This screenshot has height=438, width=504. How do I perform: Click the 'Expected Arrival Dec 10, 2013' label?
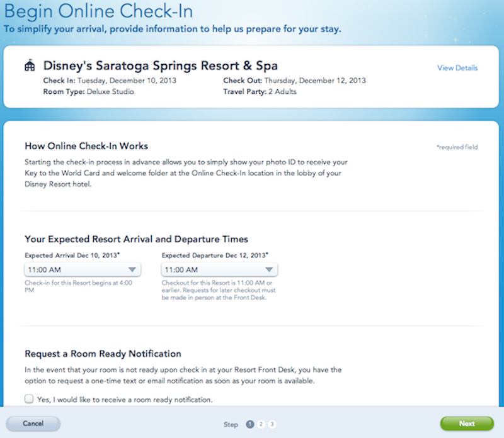coord(72,255)
